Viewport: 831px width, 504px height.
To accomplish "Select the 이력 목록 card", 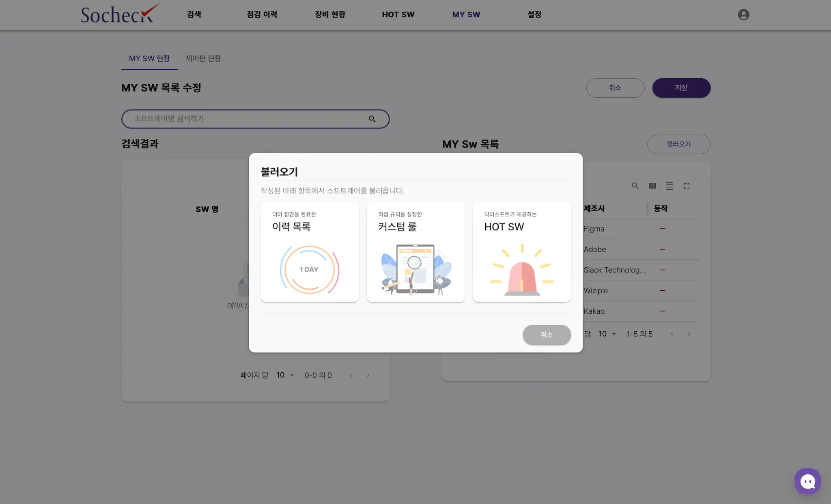I will click(x=310, y=252).
